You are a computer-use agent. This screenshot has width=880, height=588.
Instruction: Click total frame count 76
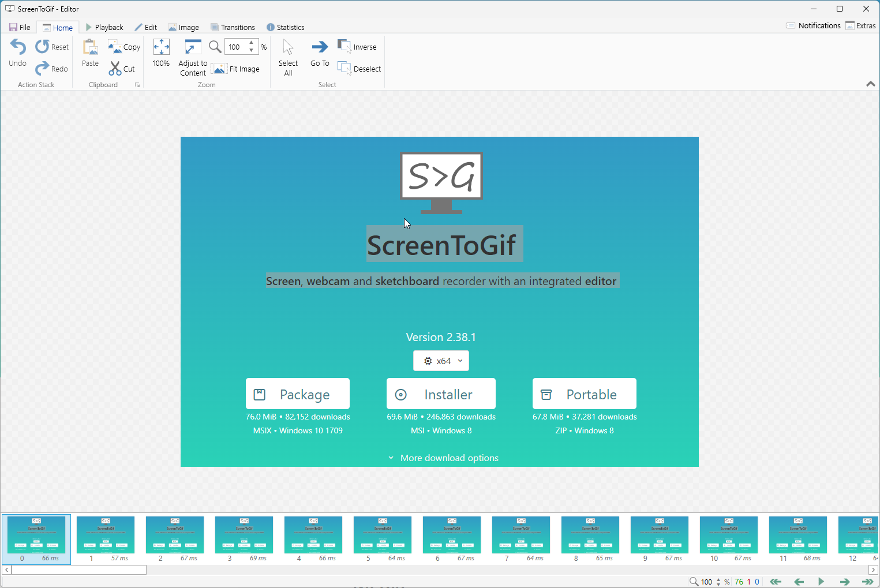739,582
